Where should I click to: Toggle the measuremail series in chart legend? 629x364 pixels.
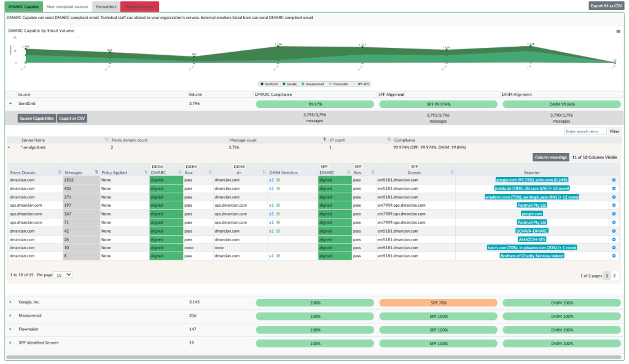[313, 84]
